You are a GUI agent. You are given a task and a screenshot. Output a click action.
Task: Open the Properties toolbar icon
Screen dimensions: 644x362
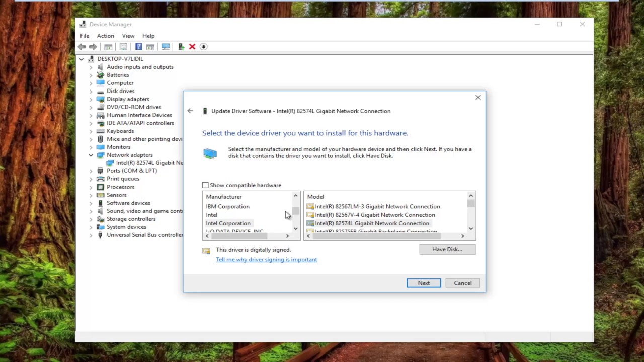[123, 47]
